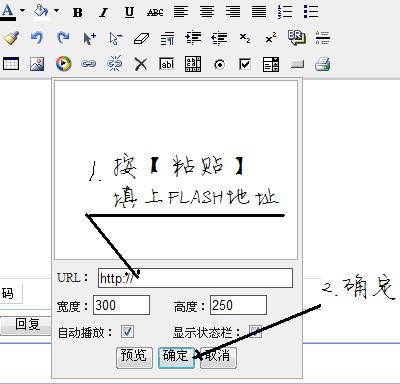The image size is (400, 384).
Task: Click the select-all cursor plus icon
Action: [x=89, y=38]
